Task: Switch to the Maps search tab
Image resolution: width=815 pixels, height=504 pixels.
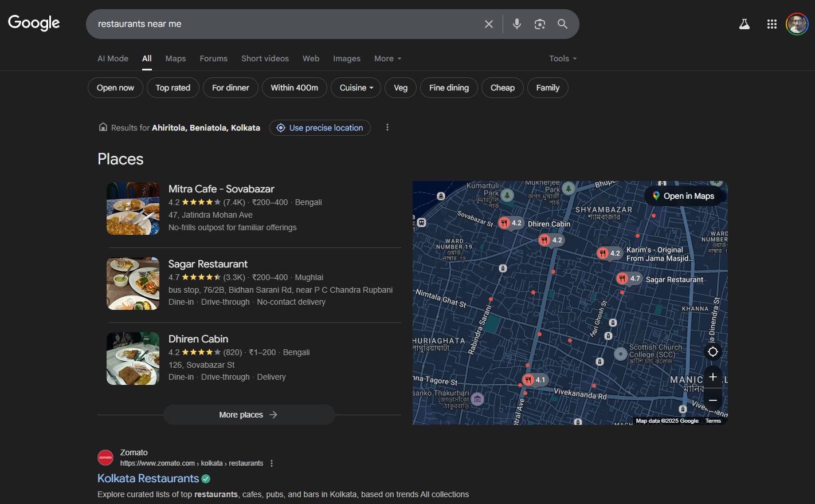Action: coord(175,58)
